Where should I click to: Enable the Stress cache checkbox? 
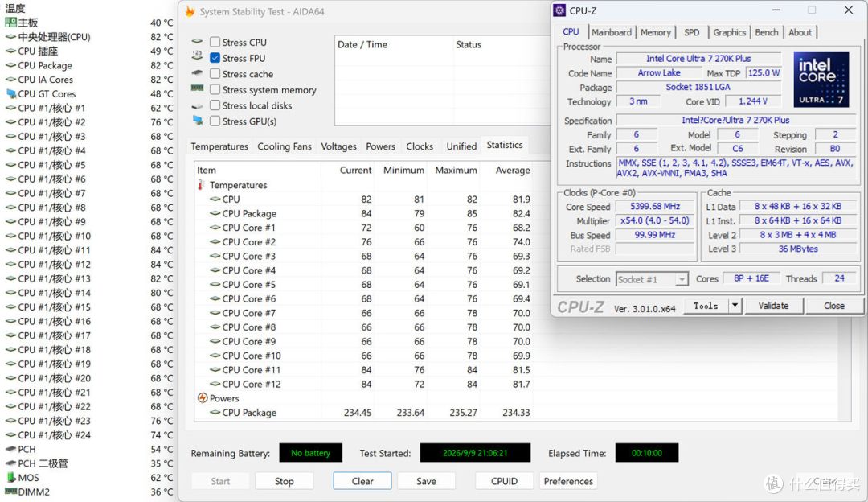point(215,74)
